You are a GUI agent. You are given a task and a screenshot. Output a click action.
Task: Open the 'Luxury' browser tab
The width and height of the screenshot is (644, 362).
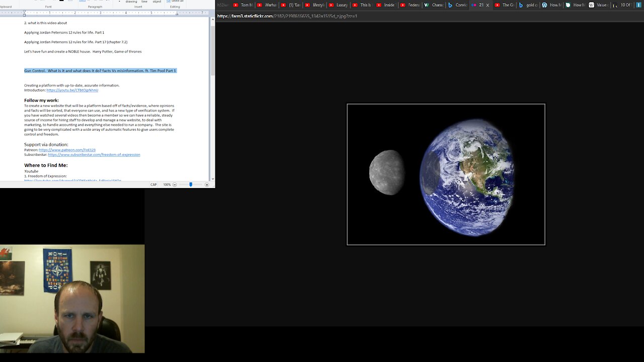tap(339, 5)
